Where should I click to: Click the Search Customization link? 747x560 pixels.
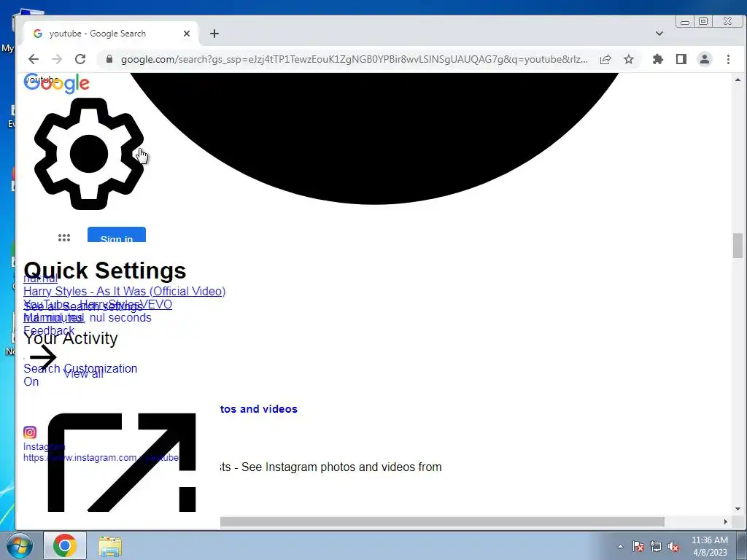(80, 368)
